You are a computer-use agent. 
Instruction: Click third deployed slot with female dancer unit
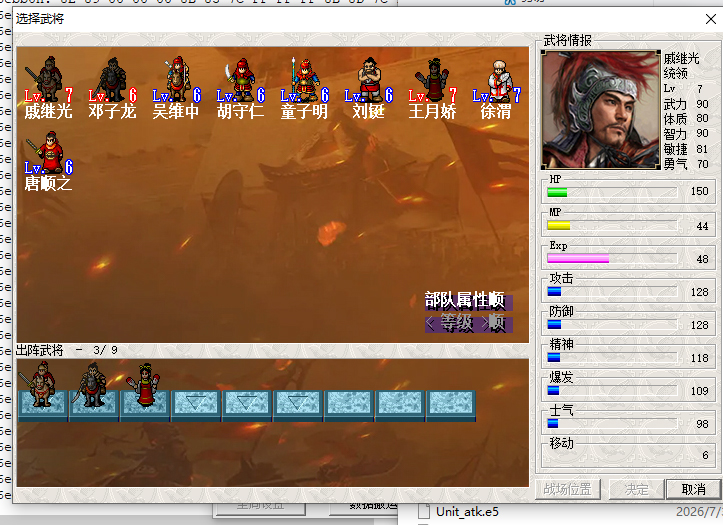[145, 392]
